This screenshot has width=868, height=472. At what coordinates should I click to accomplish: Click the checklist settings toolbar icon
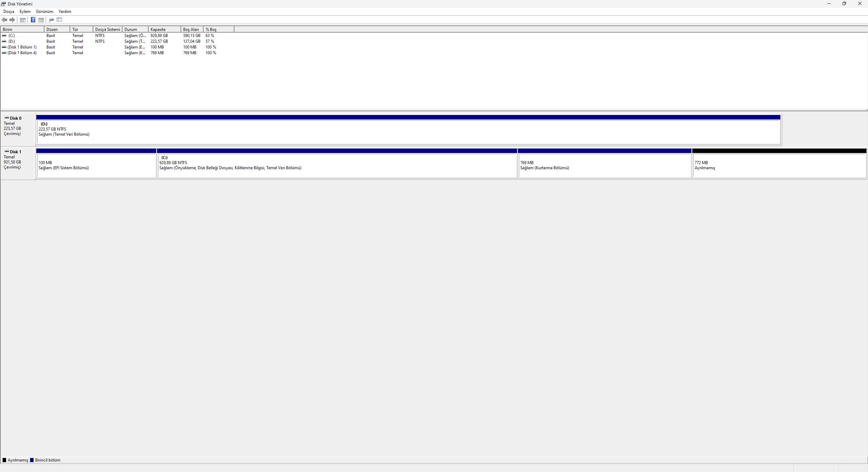click(x=60, y=20)
